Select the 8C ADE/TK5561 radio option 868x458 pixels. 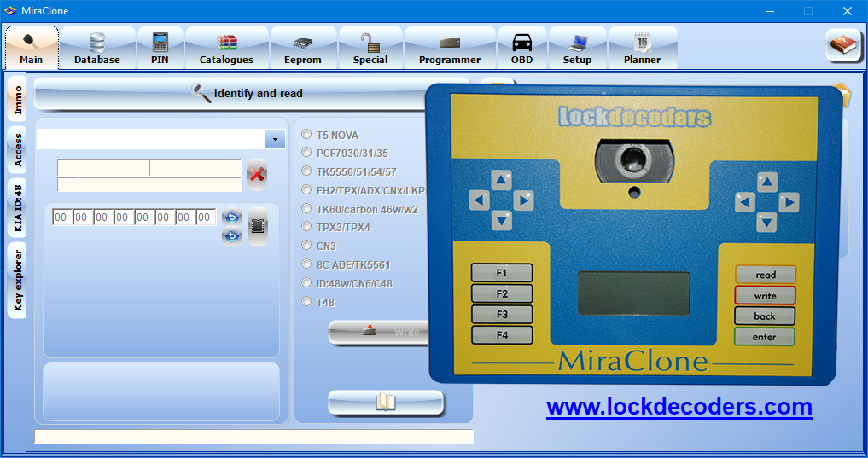pos(306,264)
